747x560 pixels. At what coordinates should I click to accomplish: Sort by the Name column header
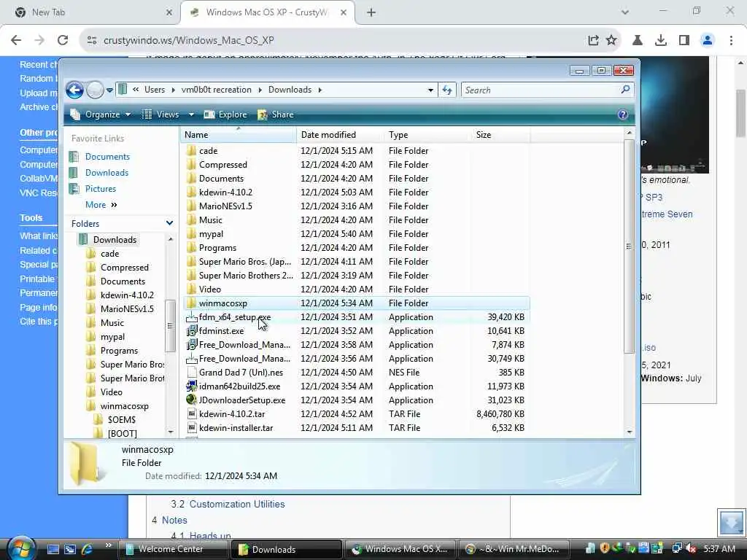[239, 135]
